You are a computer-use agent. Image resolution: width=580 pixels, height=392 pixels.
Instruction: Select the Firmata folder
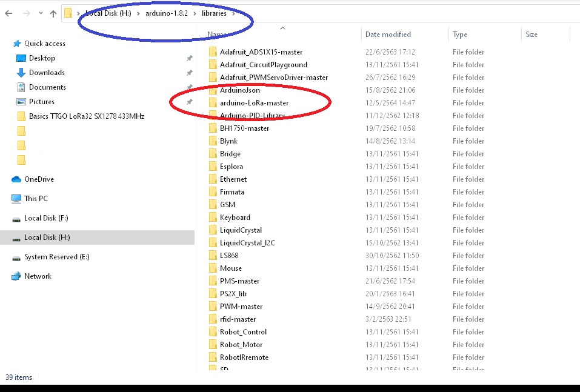click(x=232, y=192)
